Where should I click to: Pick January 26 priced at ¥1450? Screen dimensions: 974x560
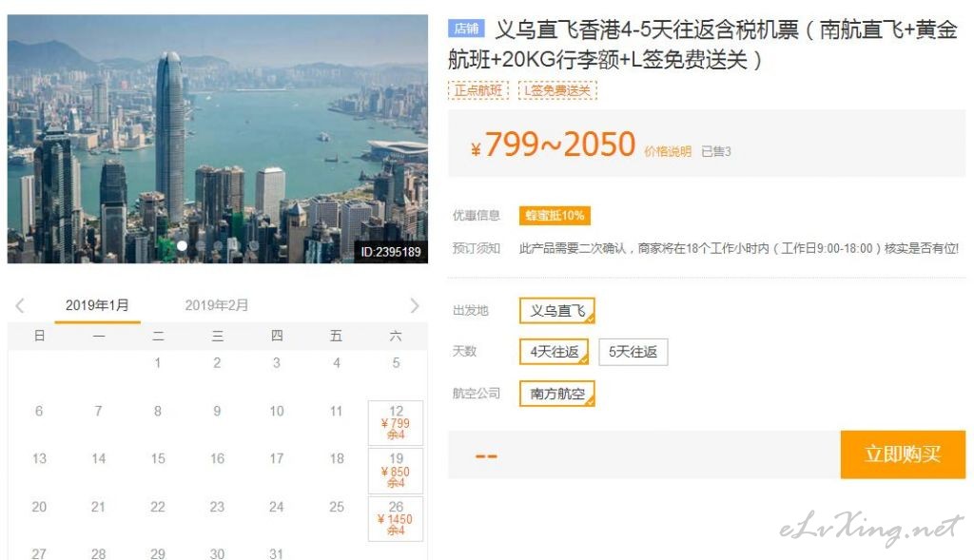(396, 518)
